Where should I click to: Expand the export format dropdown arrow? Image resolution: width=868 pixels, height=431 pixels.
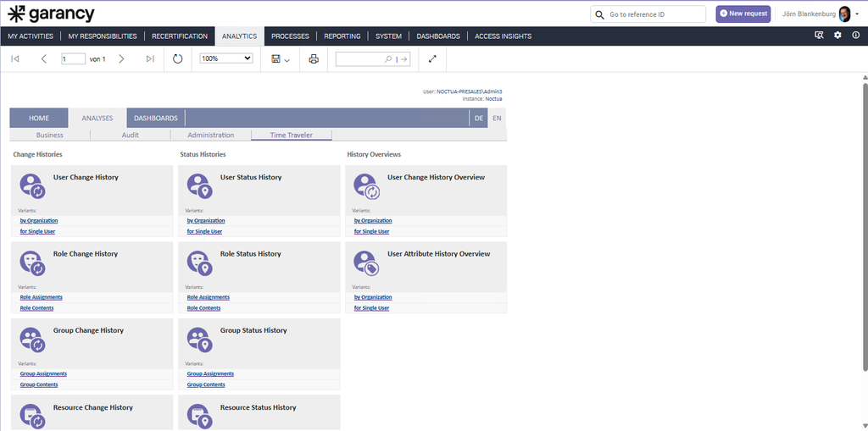pos(287,60)
